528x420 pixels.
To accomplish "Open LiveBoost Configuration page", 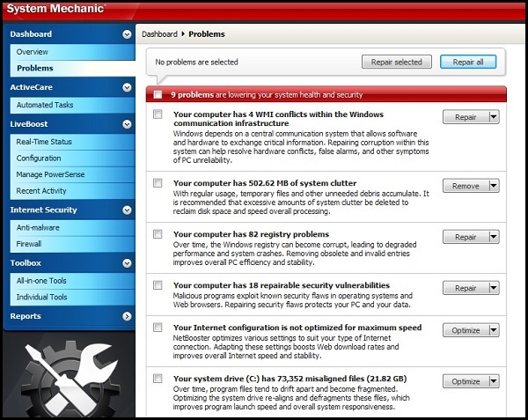I will tap(72, 158).
